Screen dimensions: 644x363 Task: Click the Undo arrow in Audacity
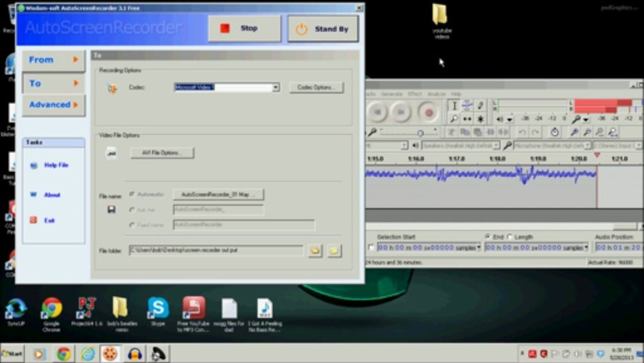coord(522,132)
